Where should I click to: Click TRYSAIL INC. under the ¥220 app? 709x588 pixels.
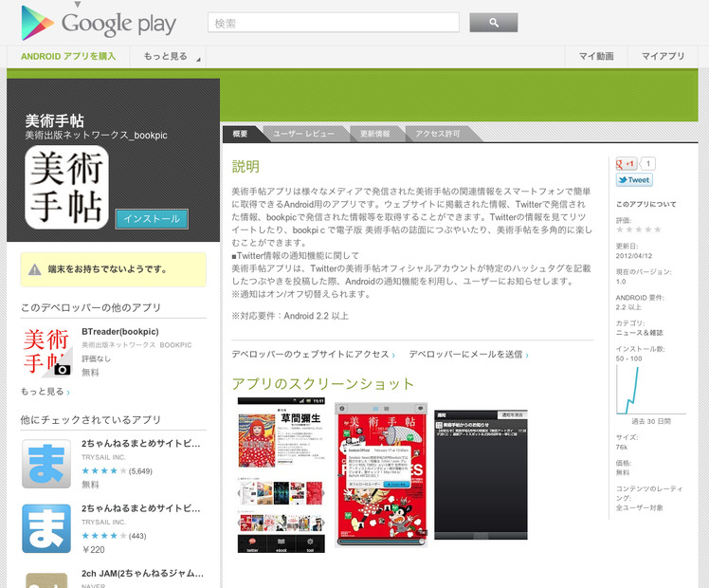103,522
